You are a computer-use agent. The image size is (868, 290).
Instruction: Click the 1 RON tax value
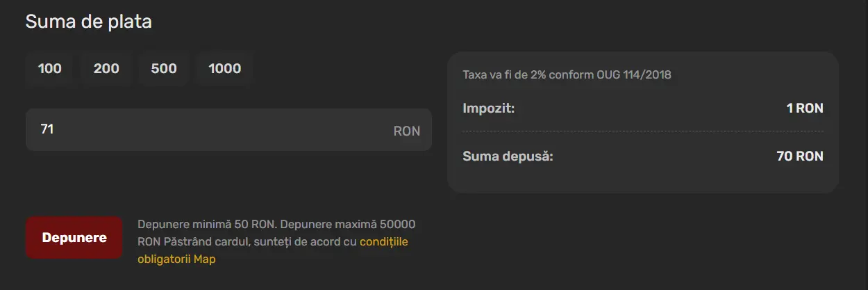804,108
